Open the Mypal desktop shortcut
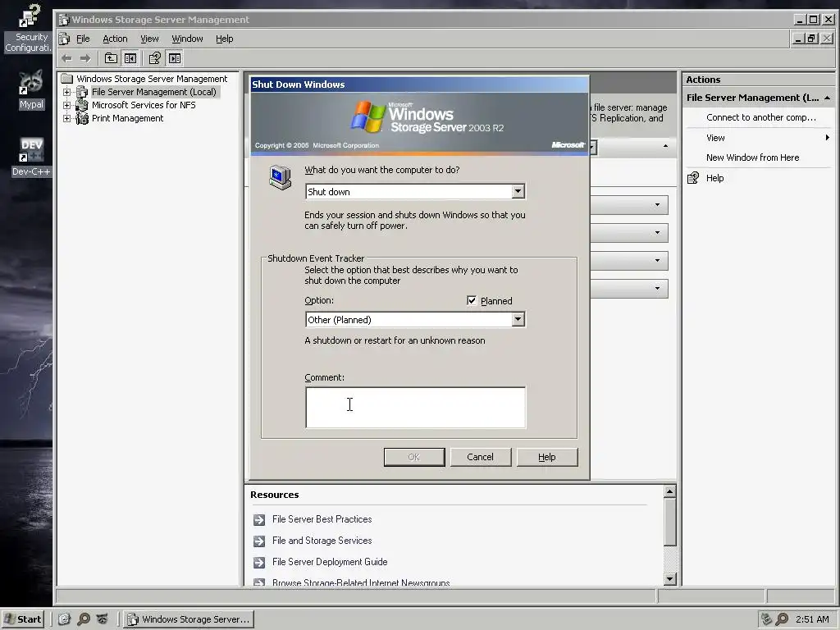 [x=31, y=90]
